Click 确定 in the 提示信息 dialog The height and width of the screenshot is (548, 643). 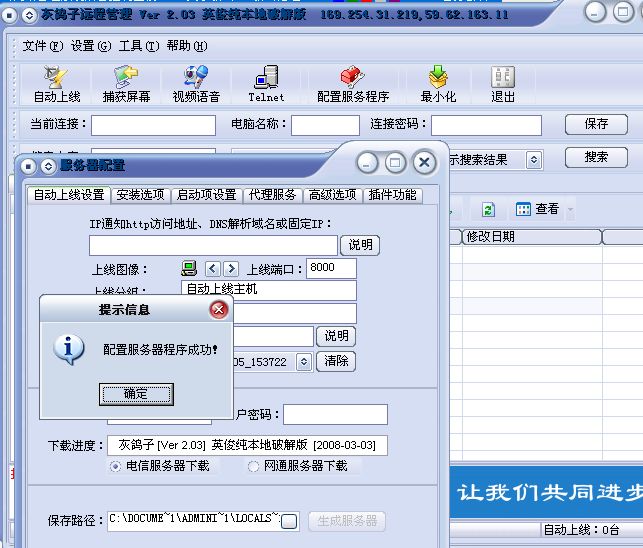[136, 394]
